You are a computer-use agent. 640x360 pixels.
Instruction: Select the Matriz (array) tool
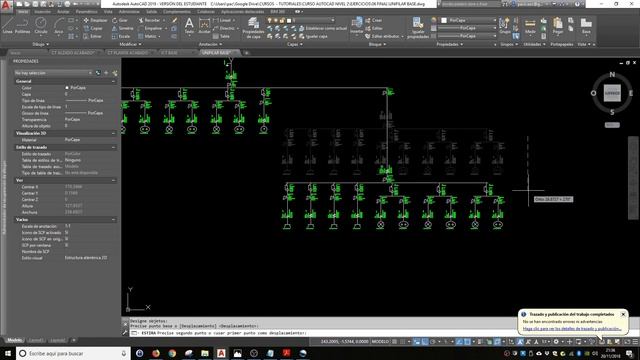click(147, 36)
